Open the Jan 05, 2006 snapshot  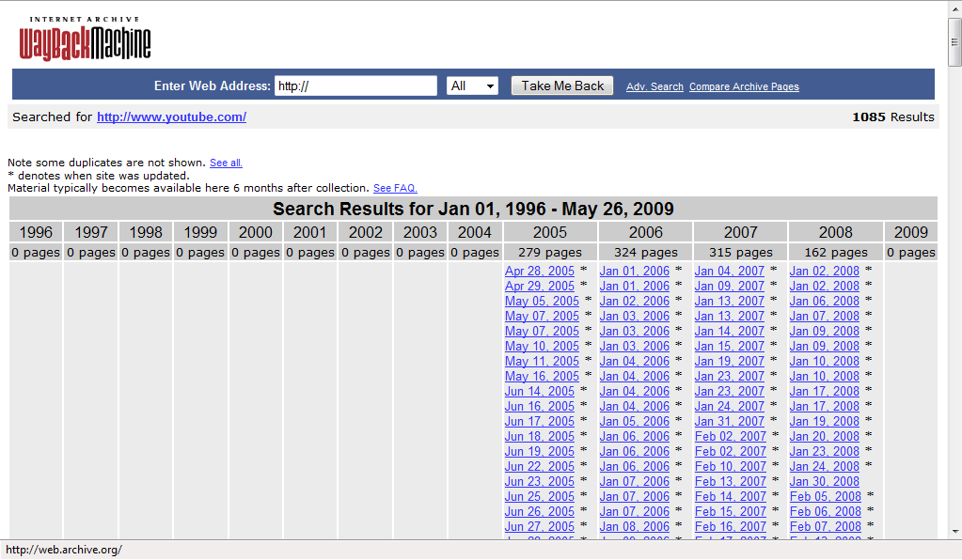point(635,422)
